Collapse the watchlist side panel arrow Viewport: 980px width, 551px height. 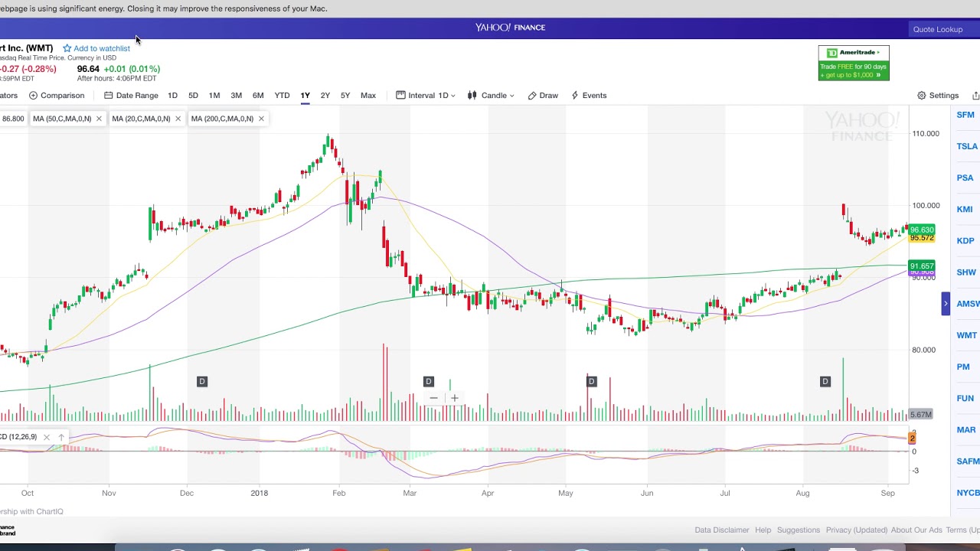[946, 304]
